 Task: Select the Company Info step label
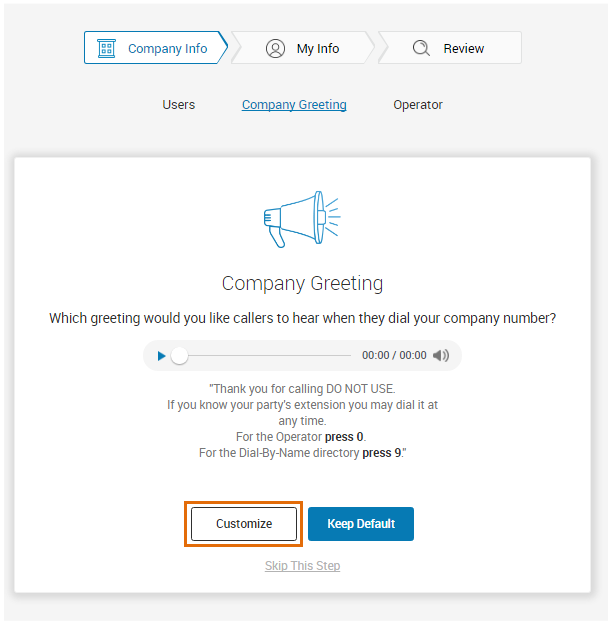(167, 49)
